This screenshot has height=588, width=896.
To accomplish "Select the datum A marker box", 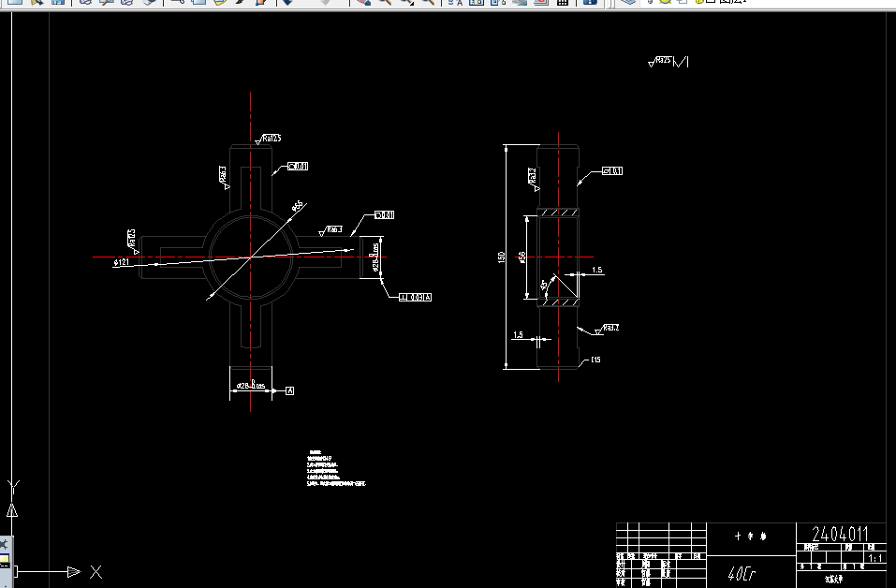I will pos(289,390).
